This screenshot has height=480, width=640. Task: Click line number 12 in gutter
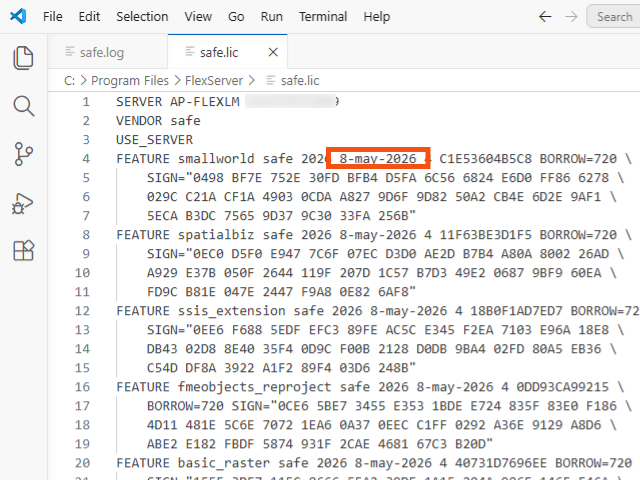click(82, 311)
